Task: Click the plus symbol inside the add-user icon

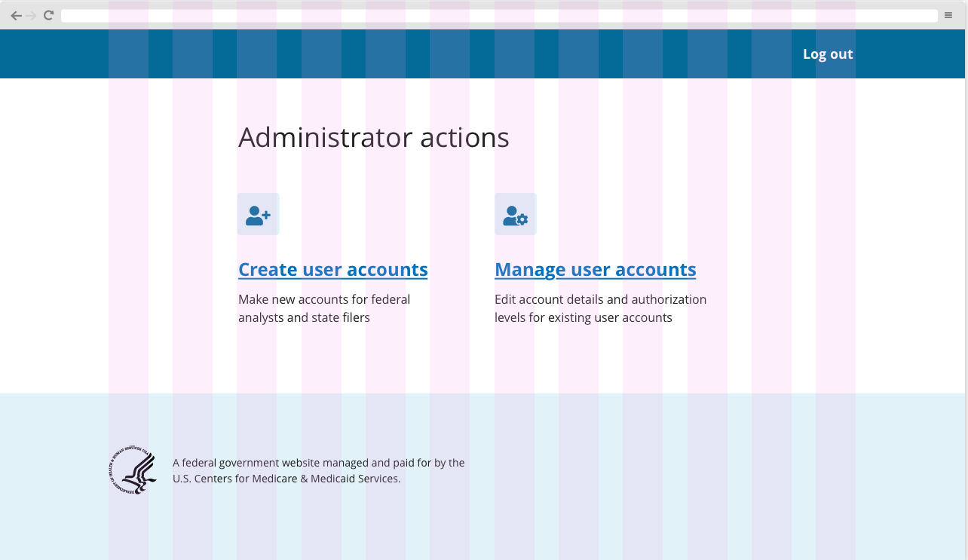Action: coord(266,214)
